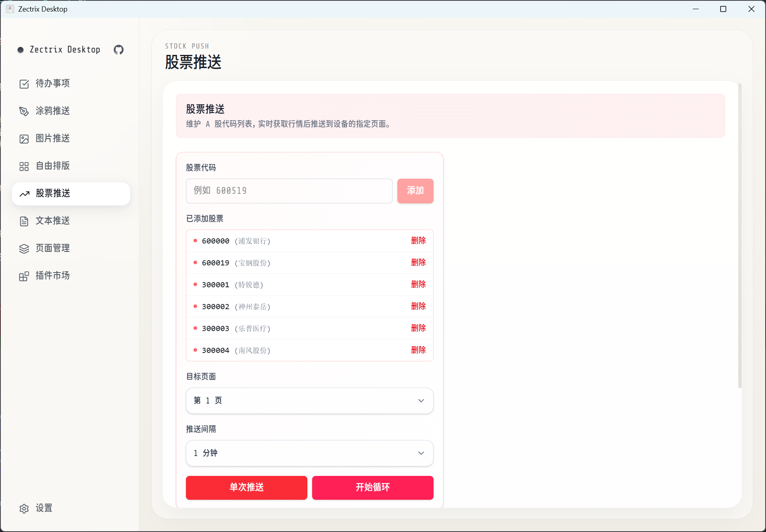Switch to 股票推送 sidebar item
This screenshot has height=532, width=766.
pyautogui.click(x=71, y=193)
